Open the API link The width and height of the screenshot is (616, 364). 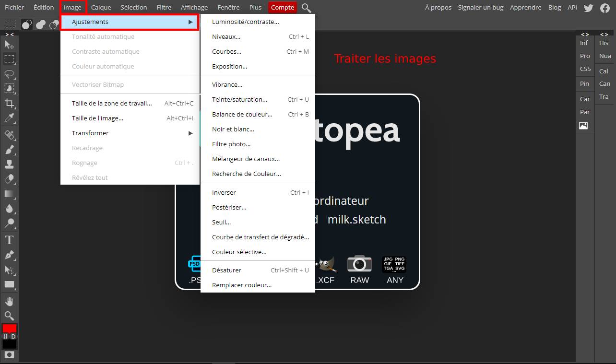[x=572, y=7]
